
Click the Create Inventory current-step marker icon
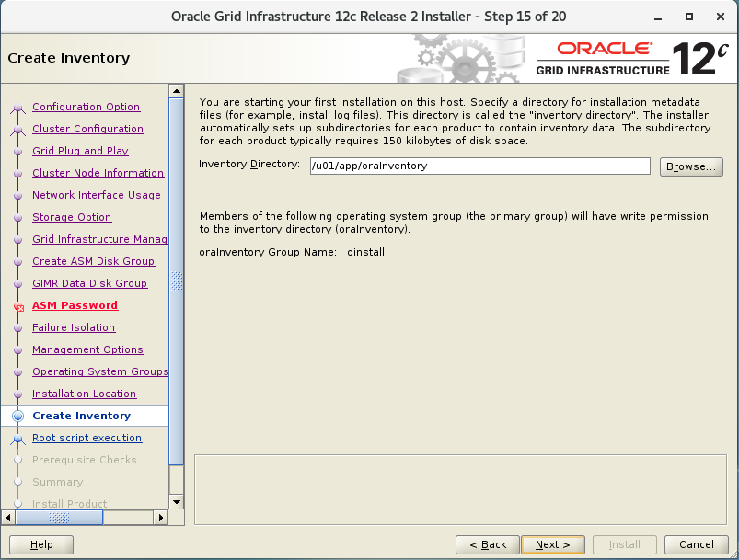pyautogui.click(x=17, y=416)
